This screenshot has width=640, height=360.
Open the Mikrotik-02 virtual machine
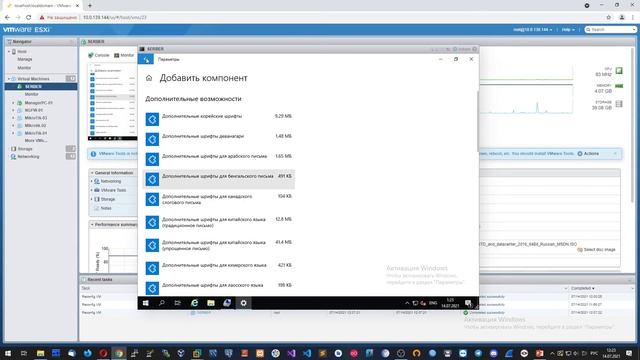(x=35, y=126)
